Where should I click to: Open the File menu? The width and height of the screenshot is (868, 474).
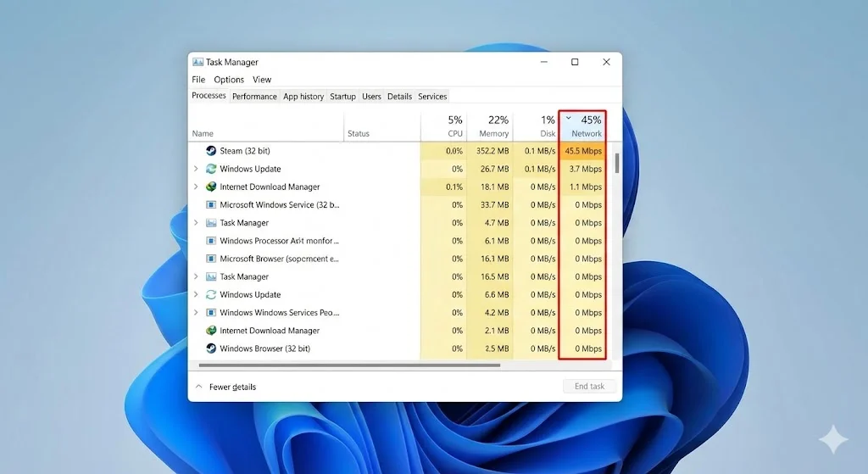[x=198, y=80]
